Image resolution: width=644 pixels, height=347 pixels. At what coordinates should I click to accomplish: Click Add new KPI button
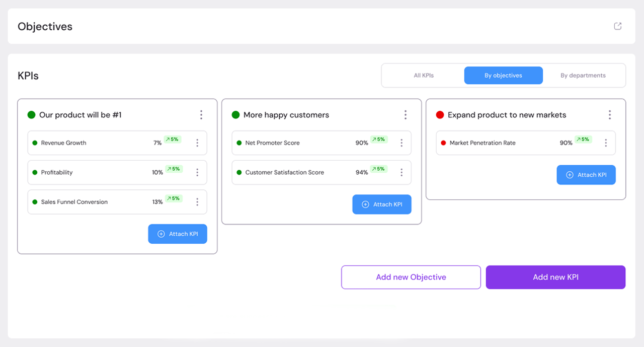(x=555, y=277)
